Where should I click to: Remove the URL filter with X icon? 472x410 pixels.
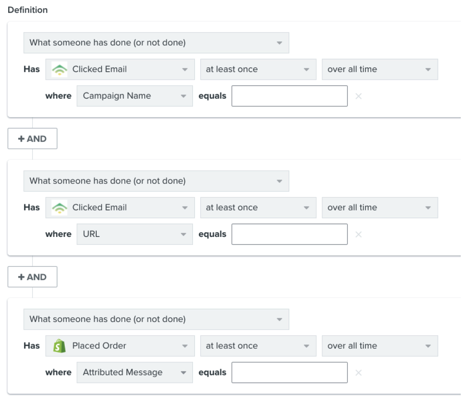point(358,235)
